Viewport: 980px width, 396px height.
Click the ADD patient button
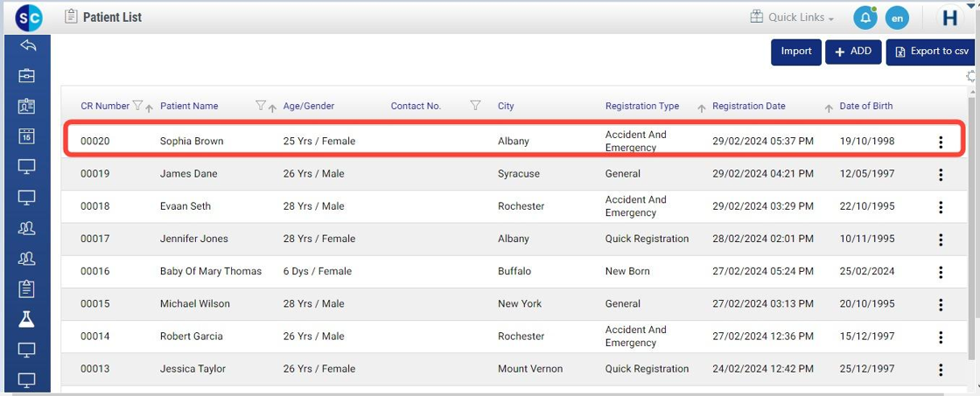pyautogui.click(x=853, y=52)
